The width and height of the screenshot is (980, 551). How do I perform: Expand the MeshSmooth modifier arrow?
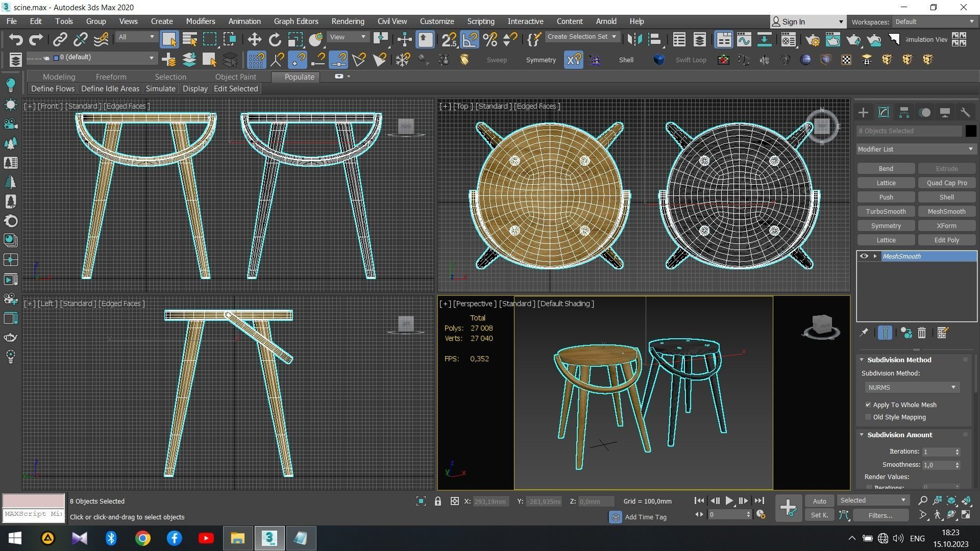(x=875, y=256)
